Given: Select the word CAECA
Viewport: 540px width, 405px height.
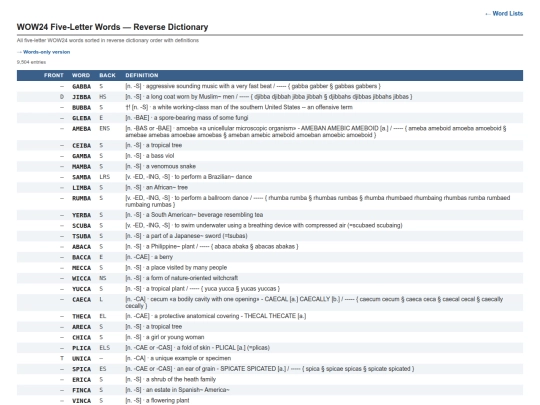Looking at the screenshot, I should point(82,300).
